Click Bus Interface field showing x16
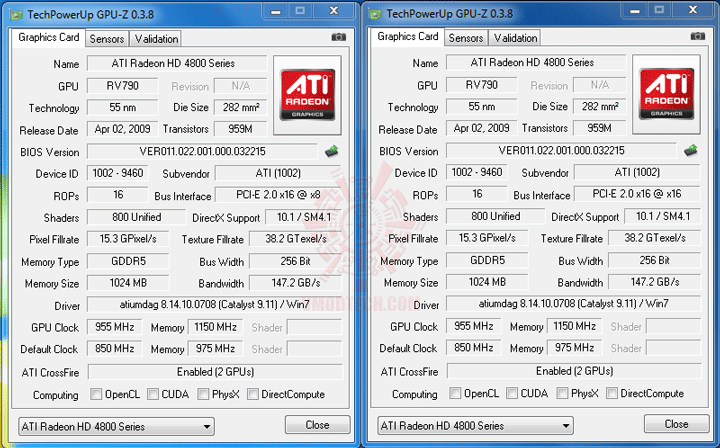 637,194
